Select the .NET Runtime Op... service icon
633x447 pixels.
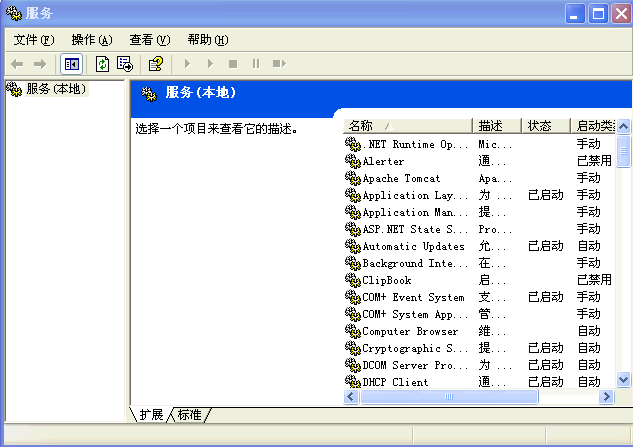point(352,144)
